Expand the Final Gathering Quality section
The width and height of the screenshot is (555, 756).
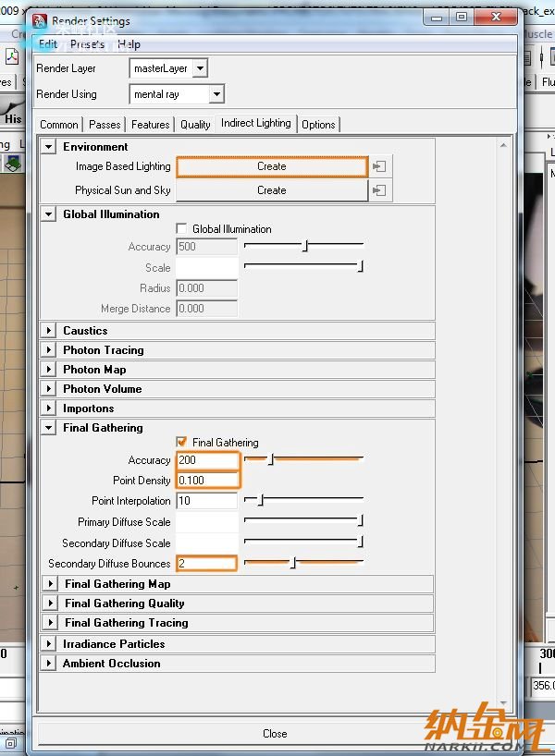[51, 604]
